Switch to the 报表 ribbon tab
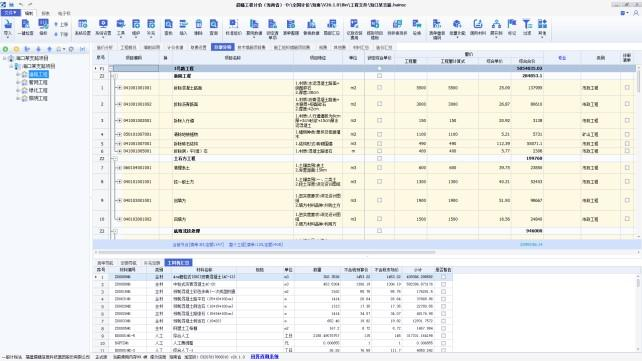The height and width of the screenshot is (361, 642). coord(45,14)
